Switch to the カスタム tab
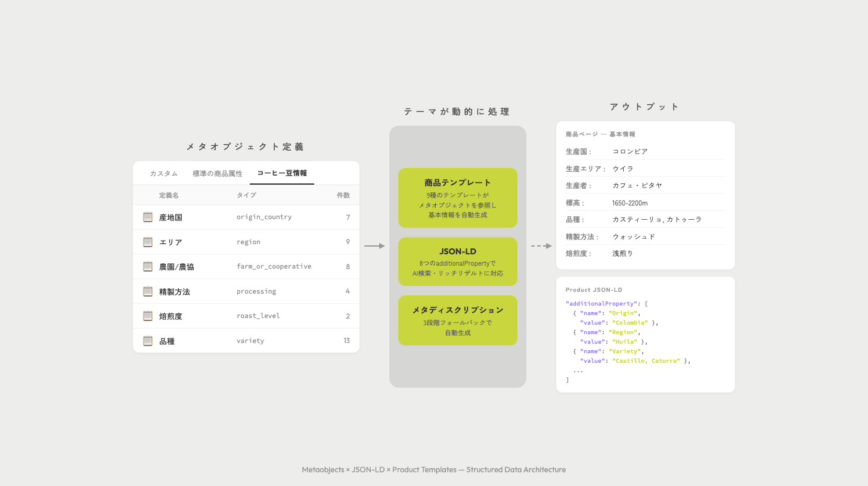Viewport: 868px width, 486px height. coord(163,173)
